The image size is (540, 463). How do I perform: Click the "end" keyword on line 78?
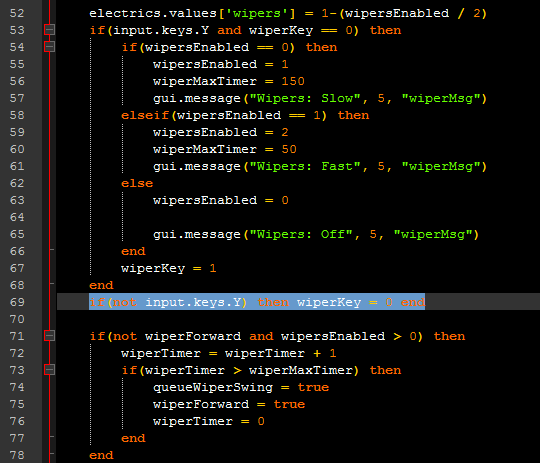[x=101, y=455]
